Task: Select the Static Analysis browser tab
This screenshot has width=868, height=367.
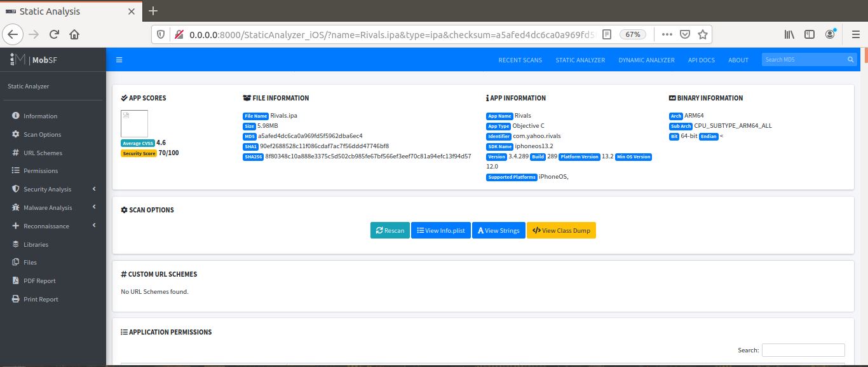Action: tap(70, 11)
